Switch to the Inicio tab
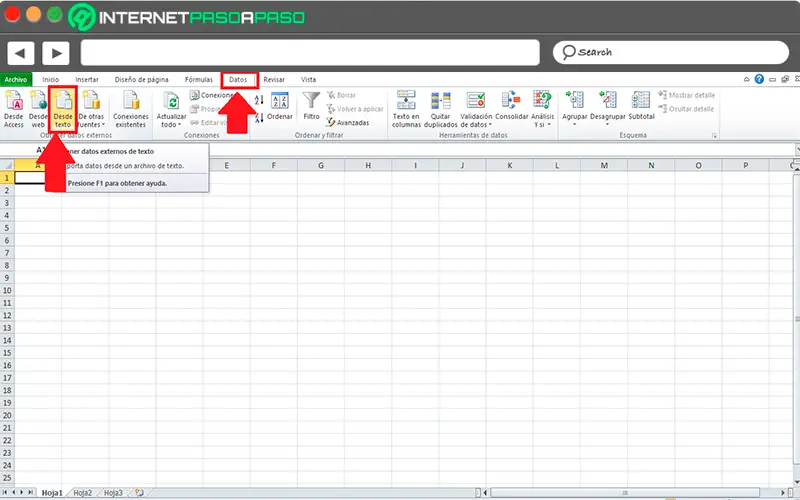The image size is (800, 500). pyautogui.click(x=51, y=80)
